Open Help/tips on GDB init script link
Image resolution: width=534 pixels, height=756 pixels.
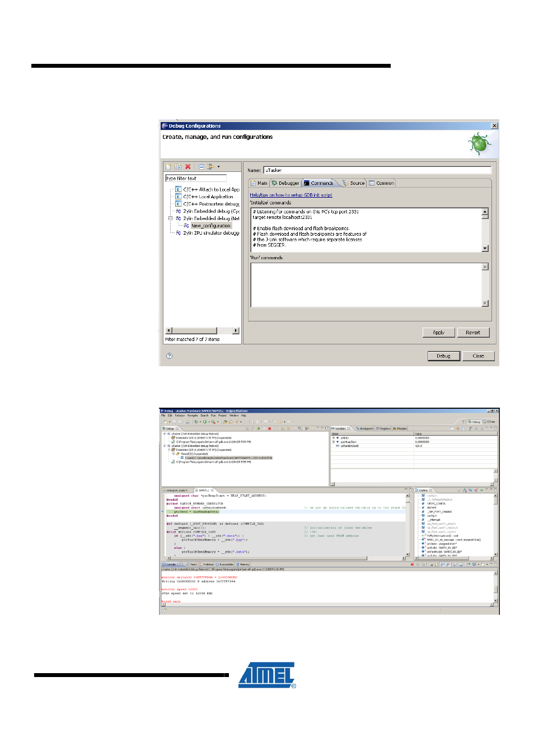pos(291,195)
